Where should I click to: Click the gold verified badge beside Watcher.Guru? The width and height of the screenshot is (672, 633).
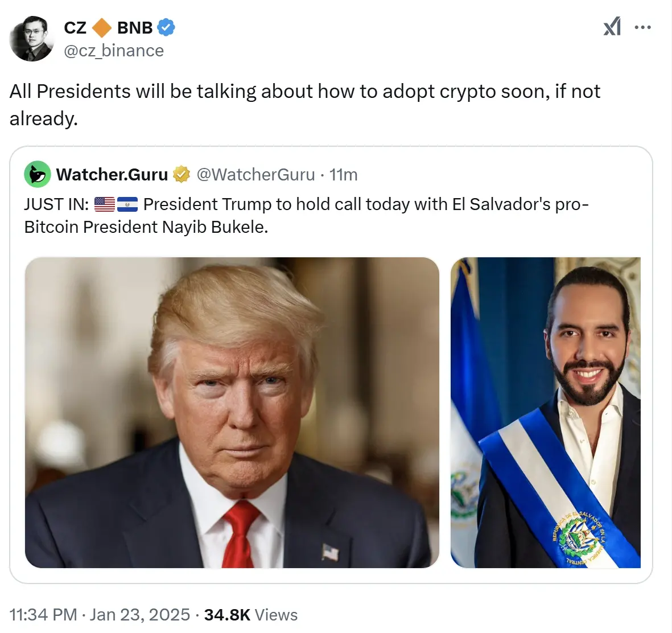182,175
